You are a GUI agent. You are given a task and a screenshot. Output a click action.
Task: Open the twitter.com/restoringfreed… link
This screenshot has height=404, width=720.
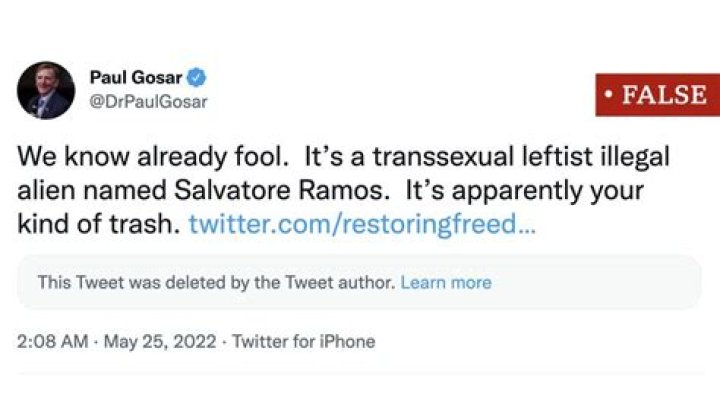click(362, 222)
